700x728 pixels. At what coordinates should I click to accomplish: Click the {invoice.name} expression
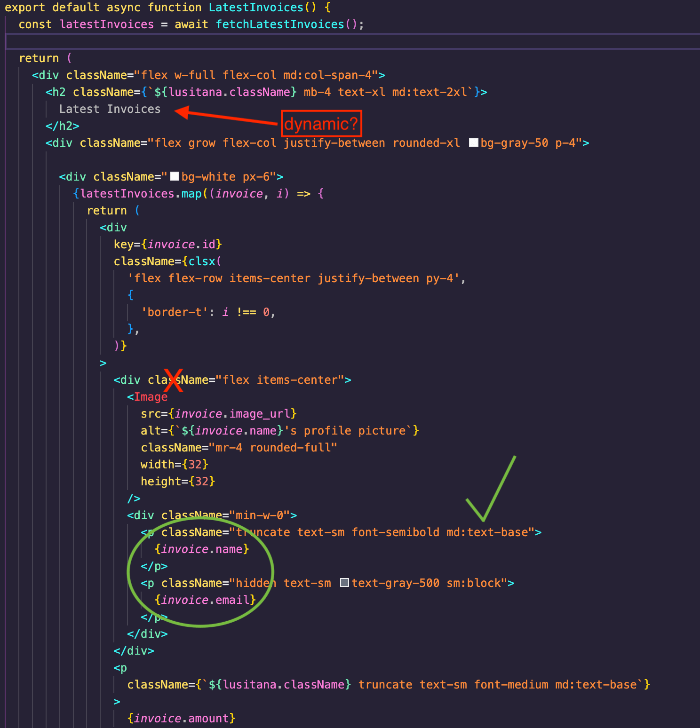click(x=201, y=549)
